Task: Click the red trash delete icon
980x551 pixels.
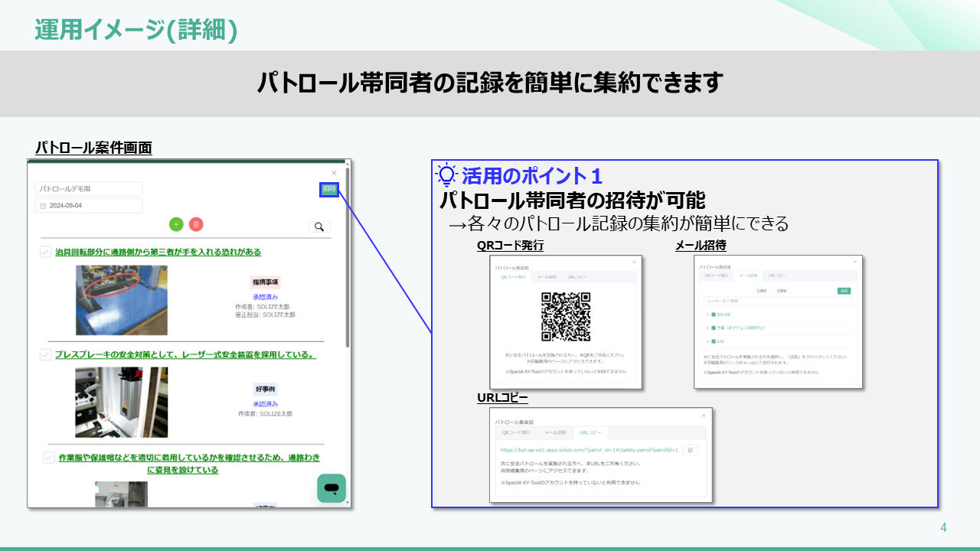Action: pyautogui.click(x=196, y=224)
